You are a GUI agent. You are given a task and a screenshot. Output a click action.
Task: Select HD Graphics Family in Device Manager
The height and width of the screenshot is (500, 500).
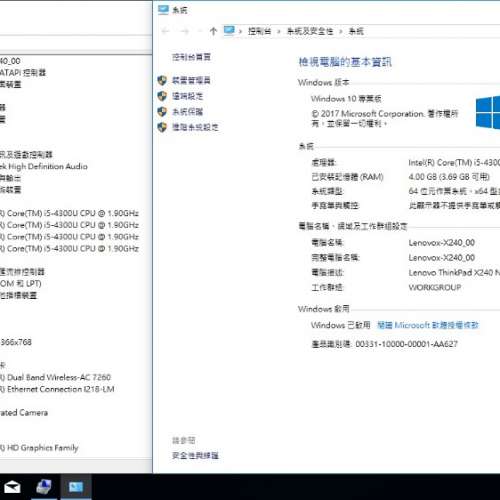(39, 448)
